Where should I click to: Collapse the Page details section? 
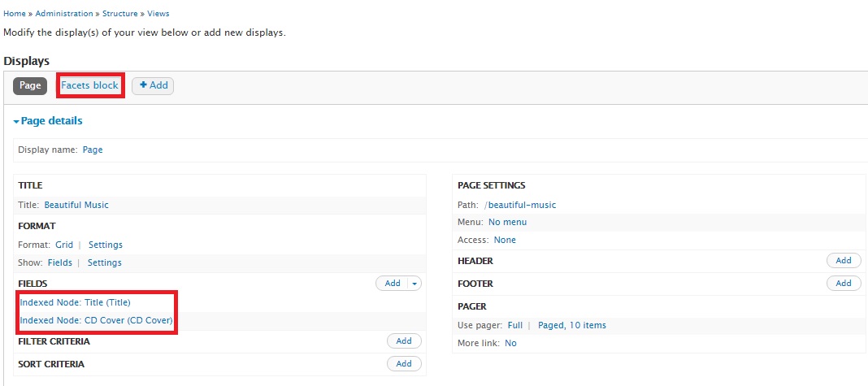click(48, 121)
